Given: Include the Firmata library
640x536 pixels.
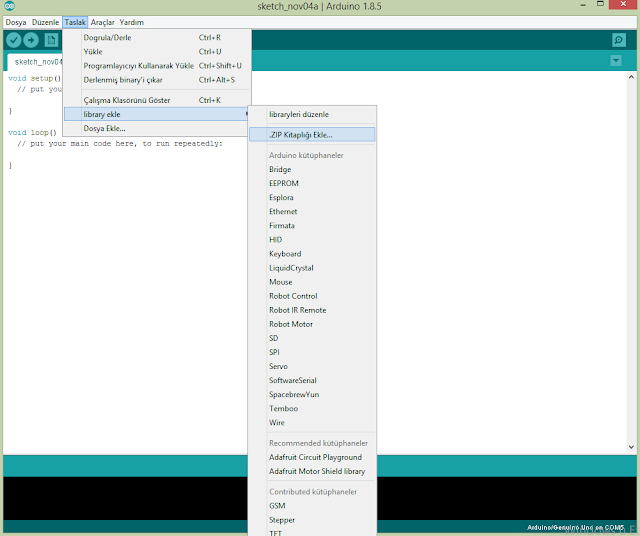Looking at the screenshot, I should click(312, 226).
